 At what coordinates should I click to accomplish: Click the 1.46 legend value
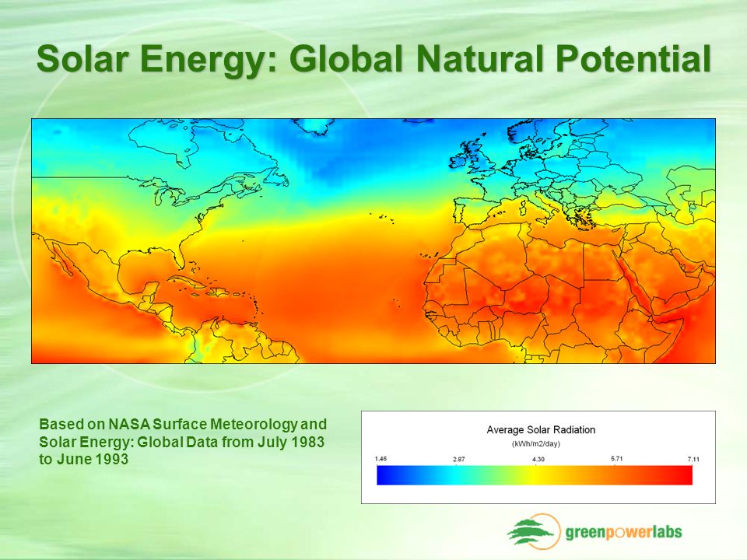[381, 459]
